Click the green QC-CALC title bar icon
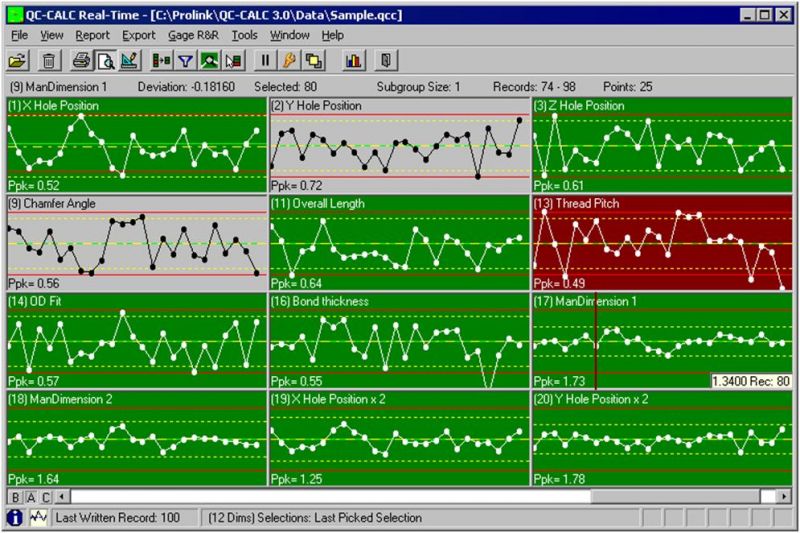 (x=15, y=15)
